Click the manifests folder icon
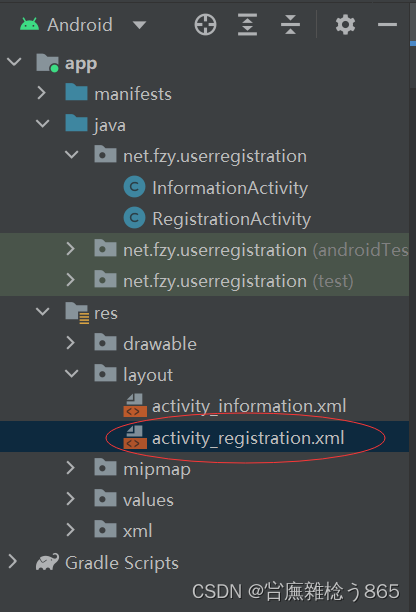Screen dimensions: 416x612 76,92
